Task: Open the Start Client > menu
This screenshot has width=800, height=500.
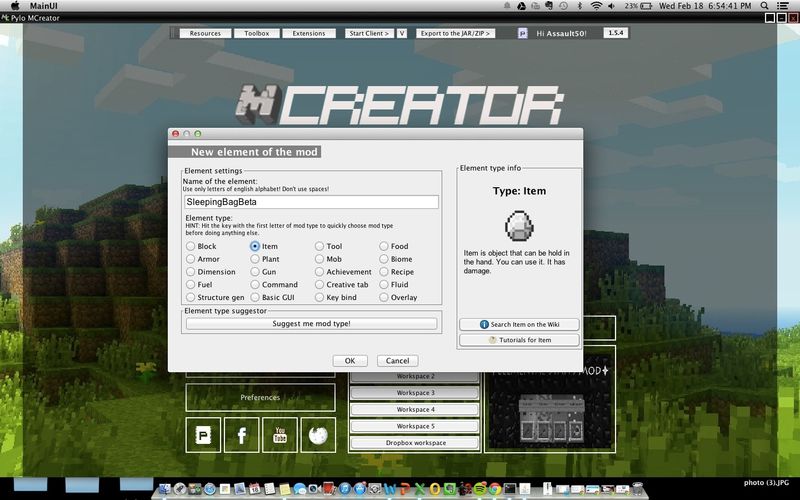Action: pos(368,33)
